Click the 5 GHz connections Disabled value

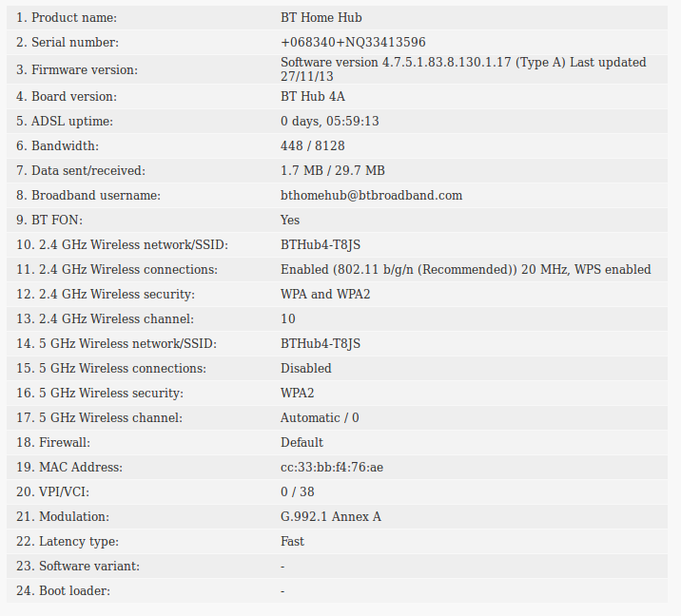(305, 369)
